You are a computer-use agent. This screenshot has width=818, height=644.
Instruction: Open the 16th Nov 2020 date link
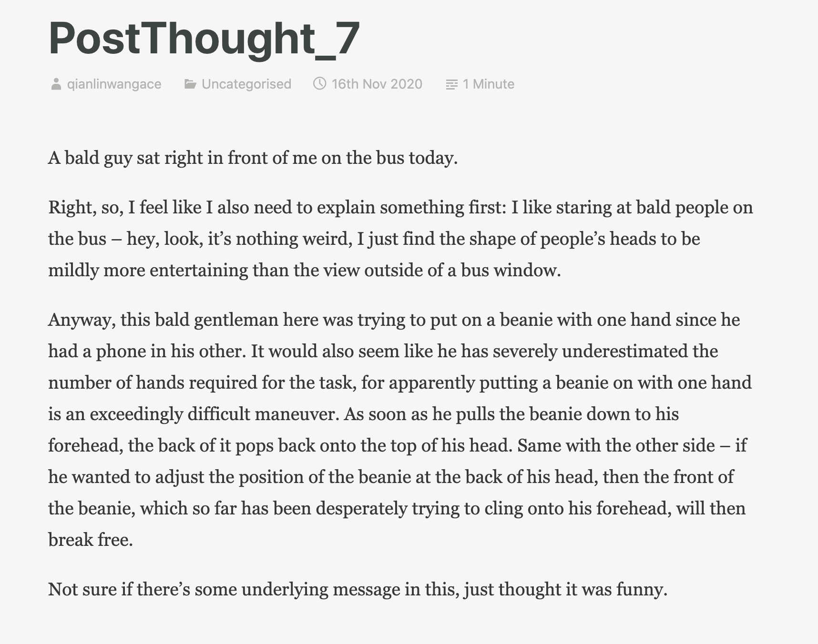[377, 84]
